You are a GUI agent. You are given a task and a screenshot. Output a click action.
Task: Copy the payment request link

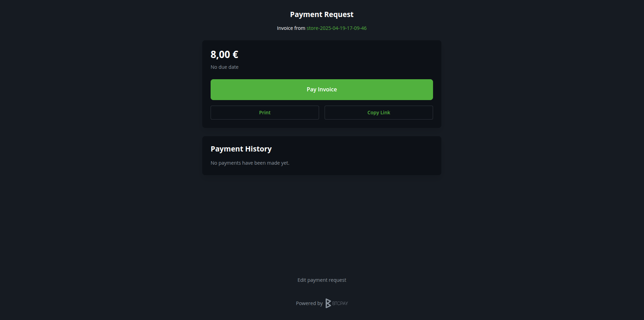tap(379, 113)
